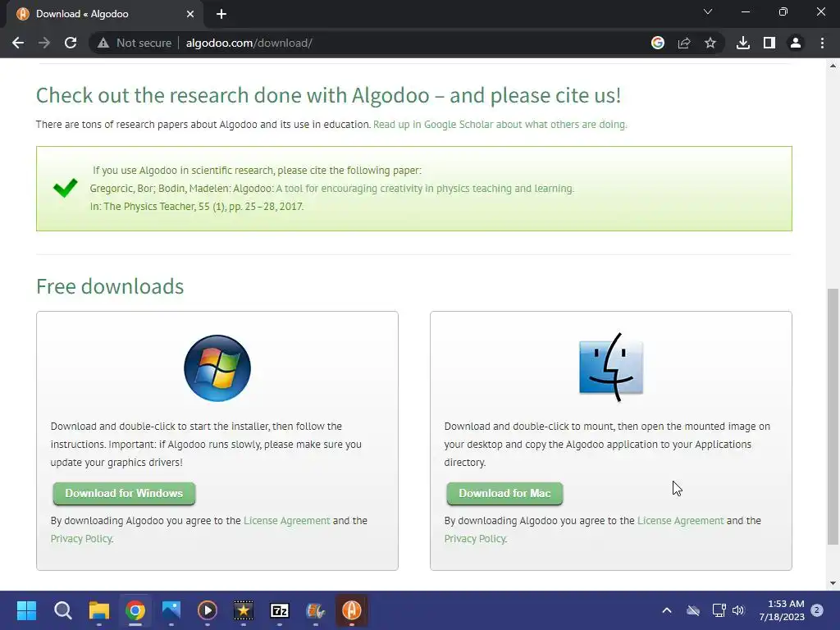
Task: Click 'In: The Physics Teacher' citation line
Action: (x=197, y=206)
